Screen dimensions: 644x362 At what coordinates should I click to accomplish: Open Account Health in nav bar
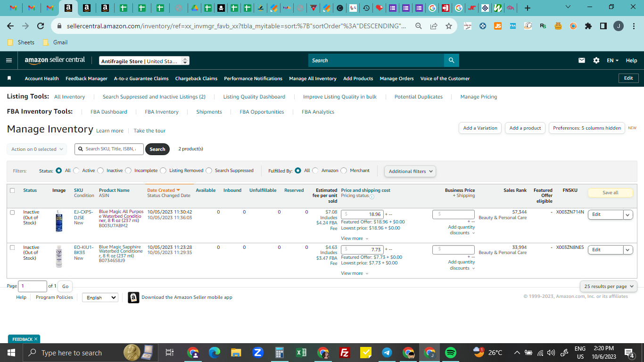click(x=42, y=78)
